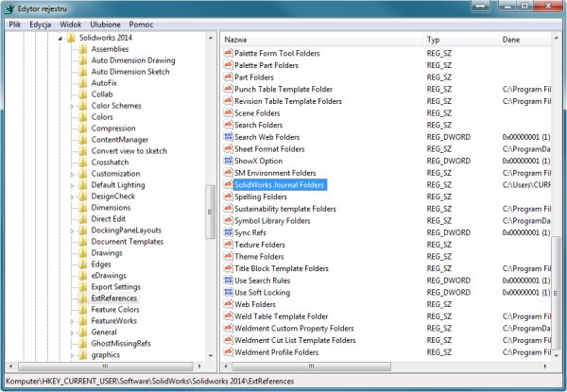Click the string icon of SolidWorks Journal Folders

228,184
